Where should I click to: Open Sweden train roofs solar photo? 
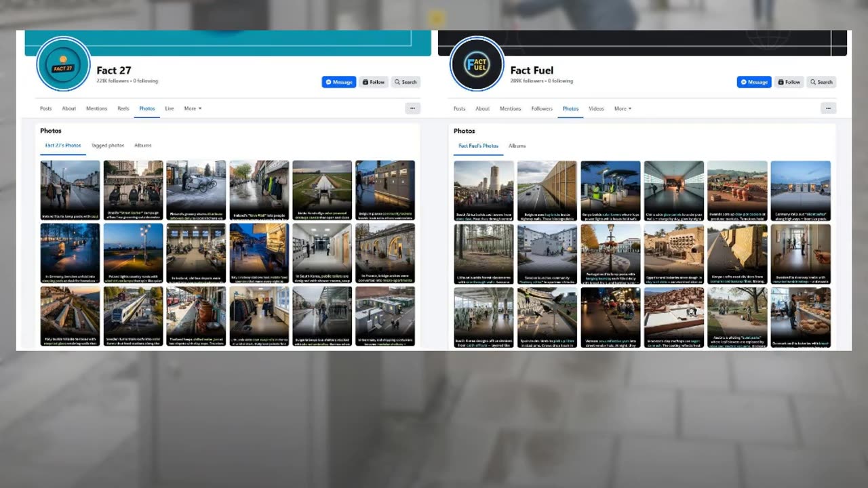click(x=133, y=317)
